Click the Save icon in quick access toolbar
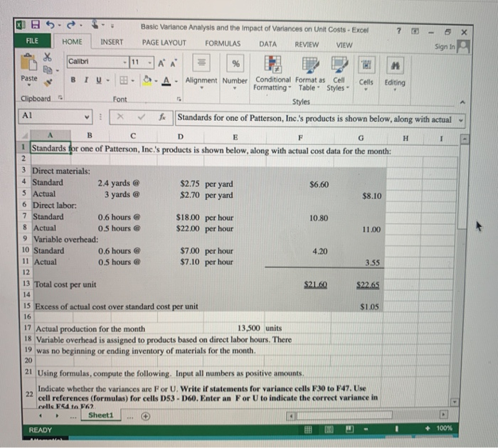Image resolution: width=498 pixels, height=448 pixels. (36, 24)
